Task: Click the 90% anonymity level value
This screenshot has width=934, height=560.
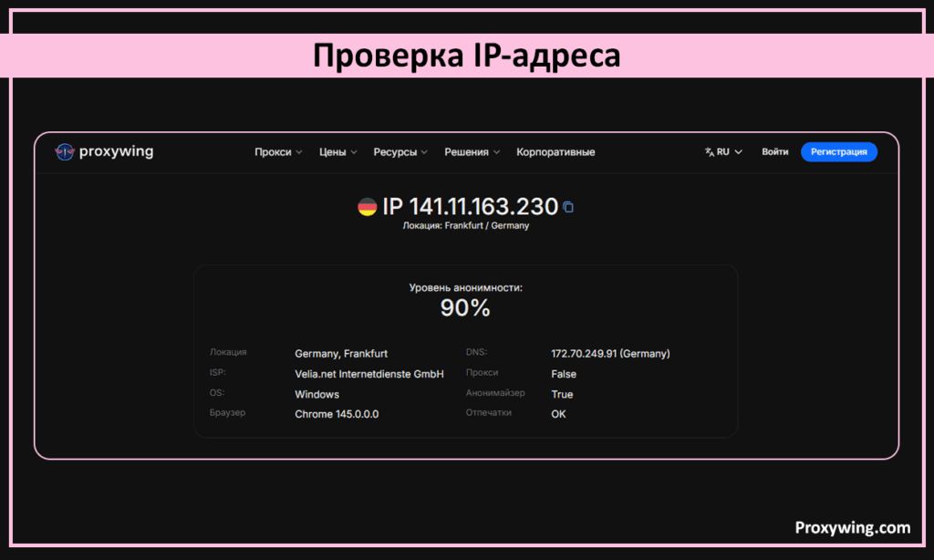Action: [x=465, y=308]
